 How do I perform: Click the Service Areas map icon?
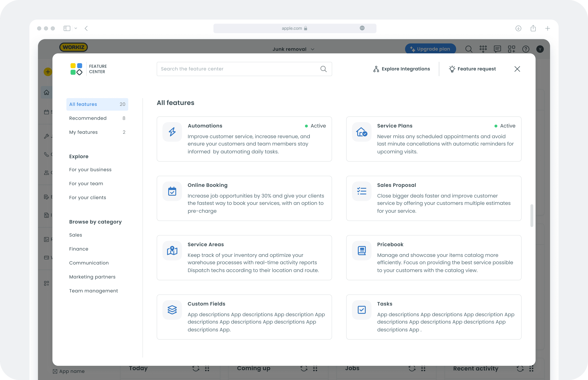click(172, 250)
